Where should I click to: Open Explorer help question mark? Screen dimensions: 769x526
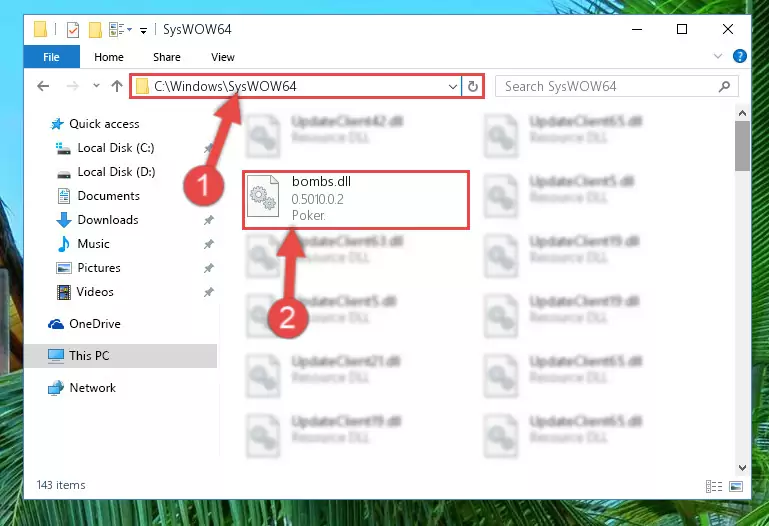click(x=740, y=56)
